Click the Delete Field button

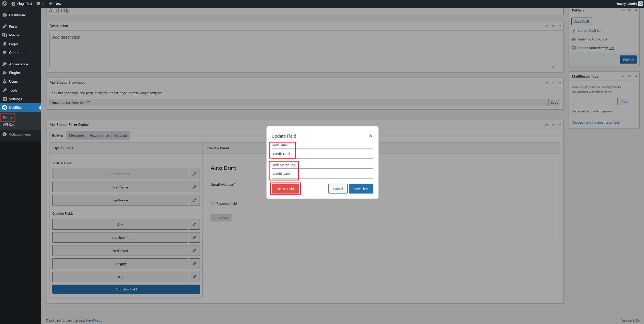point(285,188)
